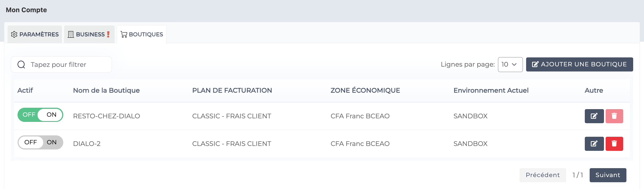Open the edit icon for DIALO-2
This screenshot has width=644, height=189.
pos(594,144)
